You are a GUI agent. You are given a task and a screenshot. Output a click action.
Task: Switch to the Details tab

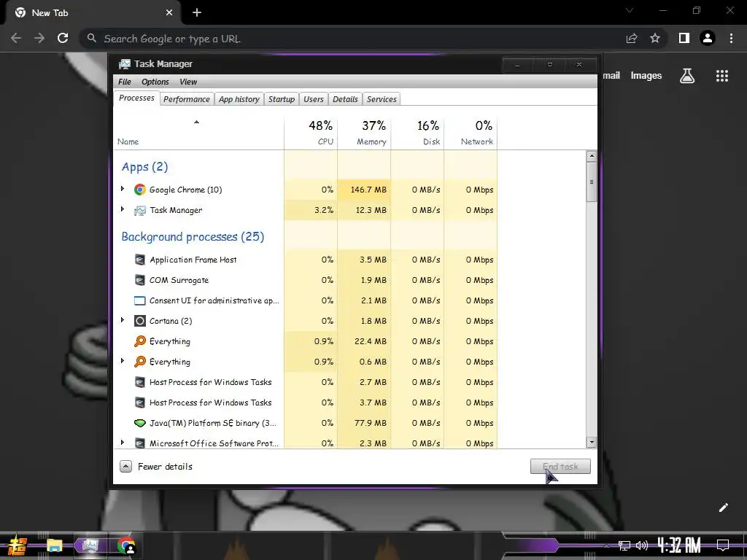(x=345, y=99)
